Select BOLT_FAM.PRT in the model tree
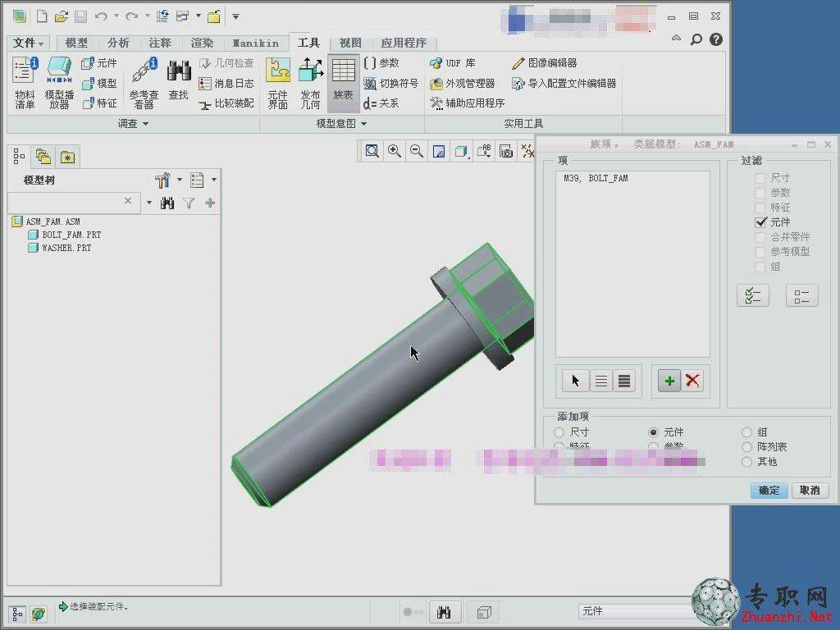Image resolution: width=840 pixels, height=630 pixels. click(x=64, y=235)
